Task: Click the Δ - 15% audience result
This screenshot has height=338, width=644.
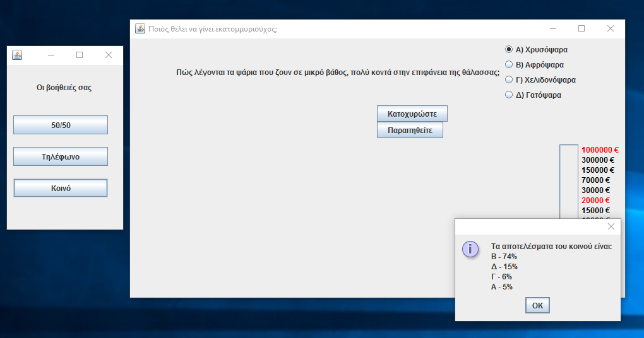Action: (x=504, y=267)
